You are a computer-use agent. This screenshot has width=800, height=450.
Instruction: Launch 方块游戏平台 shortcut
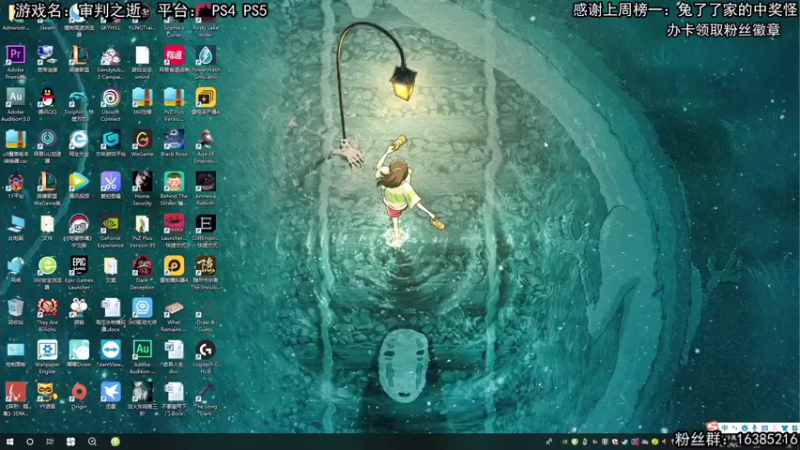[110, 139]
